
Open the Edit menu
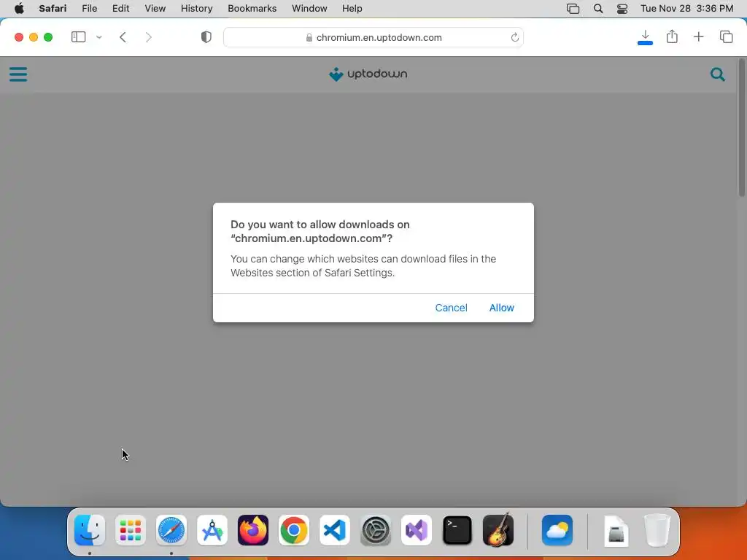point(120,9)
